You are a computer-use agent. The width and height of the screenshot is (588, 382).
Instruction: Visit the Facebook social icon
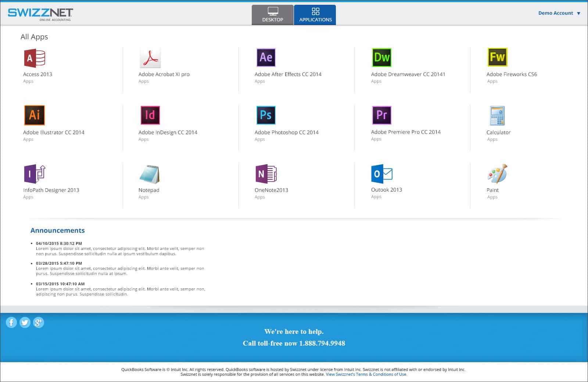(x=11, y=322)
